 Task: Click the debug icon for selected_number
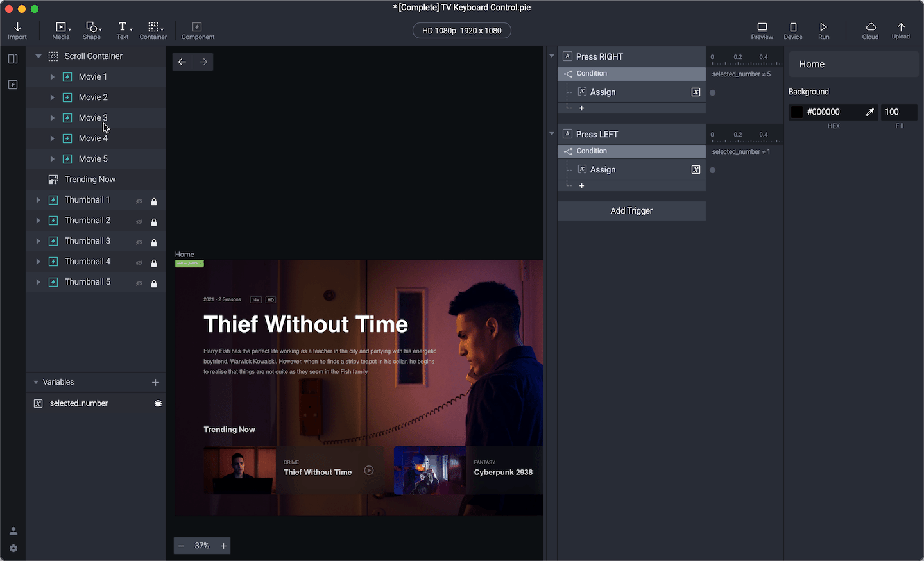click(x=158, y=403)
